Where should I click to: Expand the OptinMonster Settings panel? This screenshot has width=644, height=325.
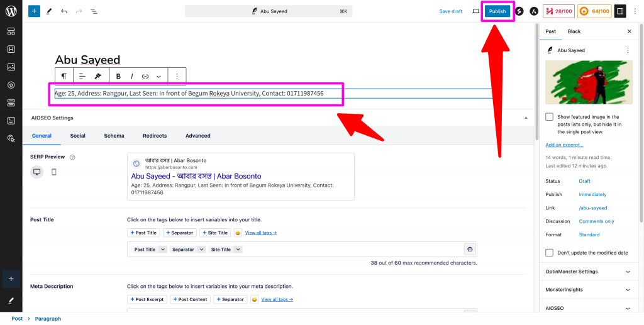coord(628,272)
